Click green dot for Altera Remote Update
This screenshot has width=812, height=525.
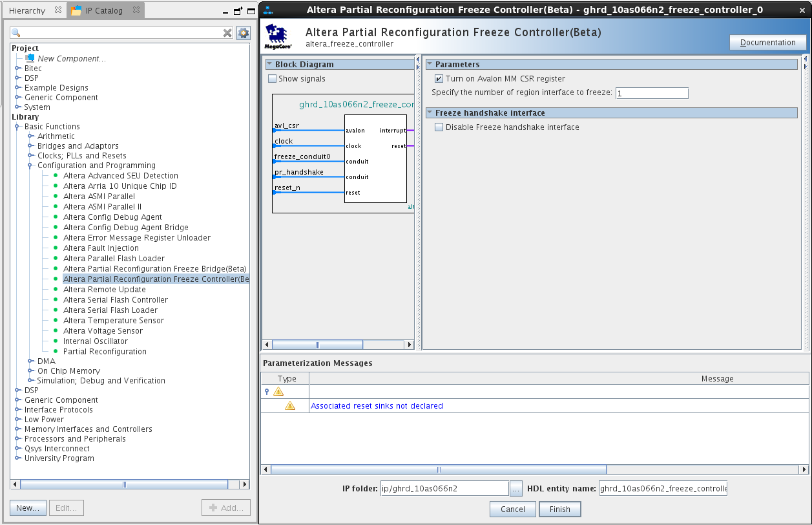click(56, 290)
